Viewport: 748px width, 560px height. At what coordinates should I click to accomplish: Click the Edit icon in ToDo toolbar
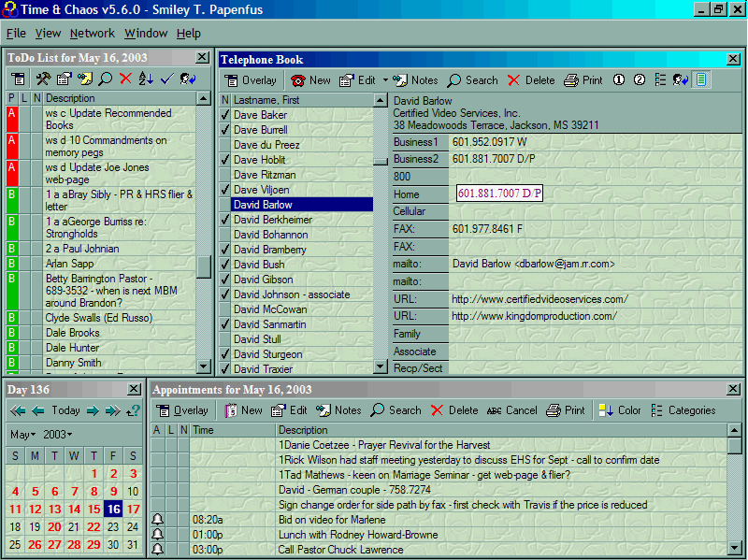coord(64,79)
